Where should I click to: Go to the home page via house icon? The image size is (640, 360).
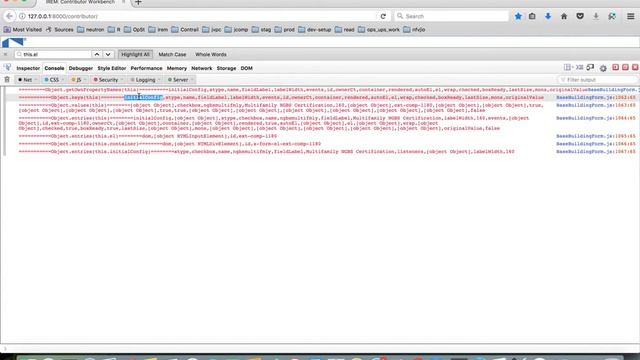(x=564, y=16)
